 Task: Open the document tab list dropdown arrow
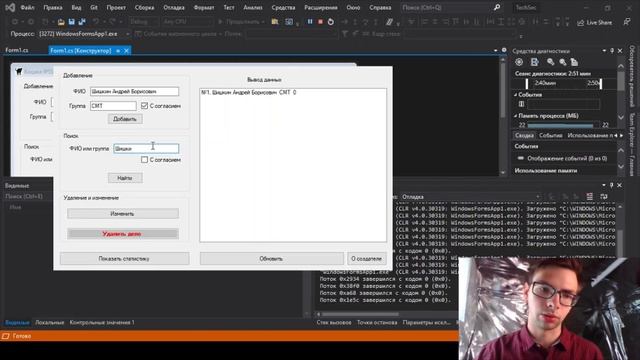pyautogui.click(x=496, y=51)
